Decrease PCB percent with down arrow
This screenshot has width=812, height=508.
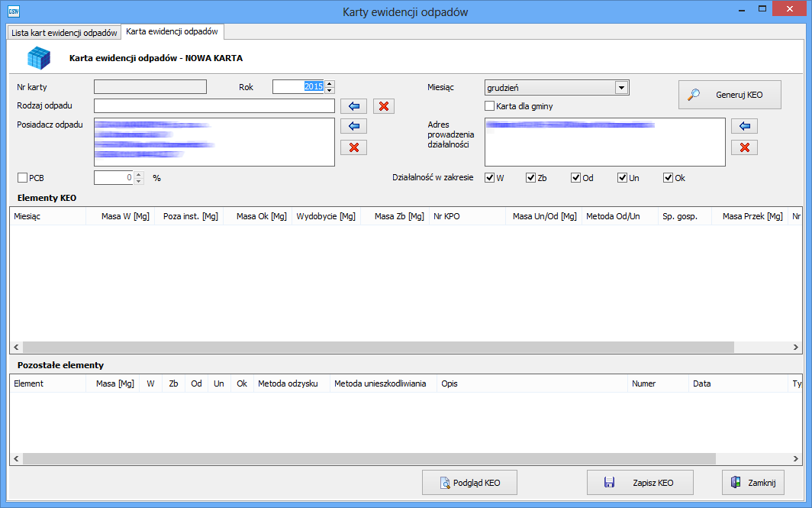[x=138, y=181]
